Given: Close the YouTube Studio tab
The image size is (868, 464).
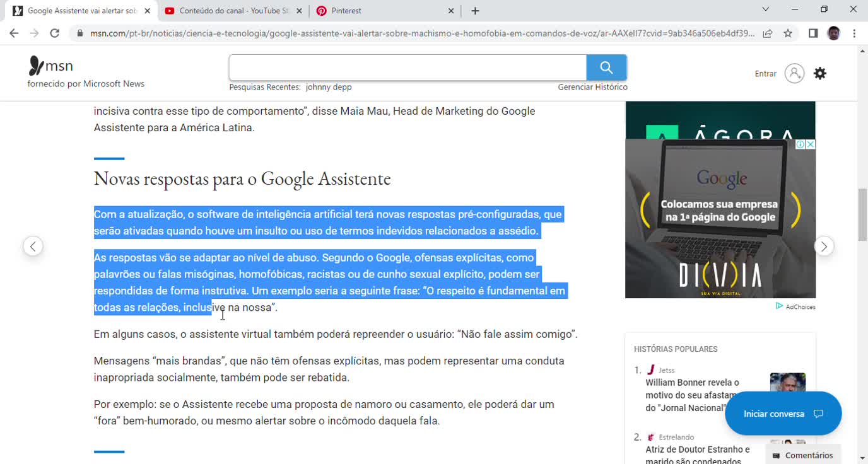Looking at the screenshot, I should pyautogui.click(x=299, y=11).
